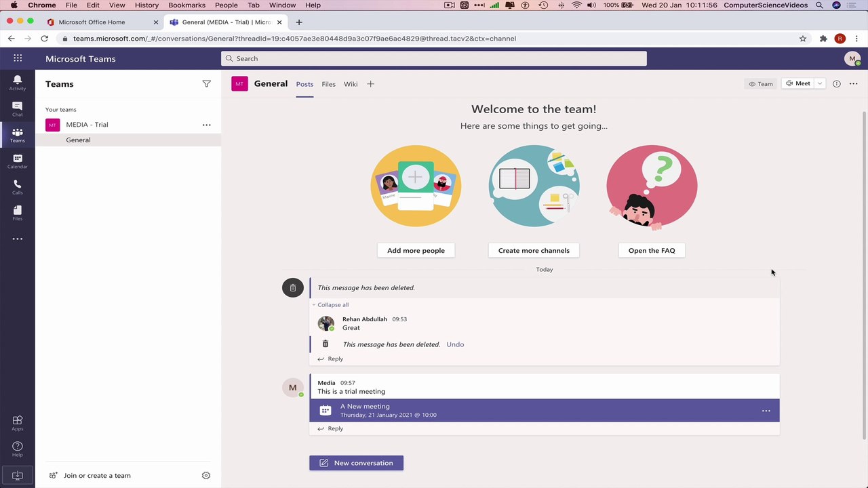Switch to the Posts tab
The height and width of the screenshot is (488, 868).
pos(304,84)
